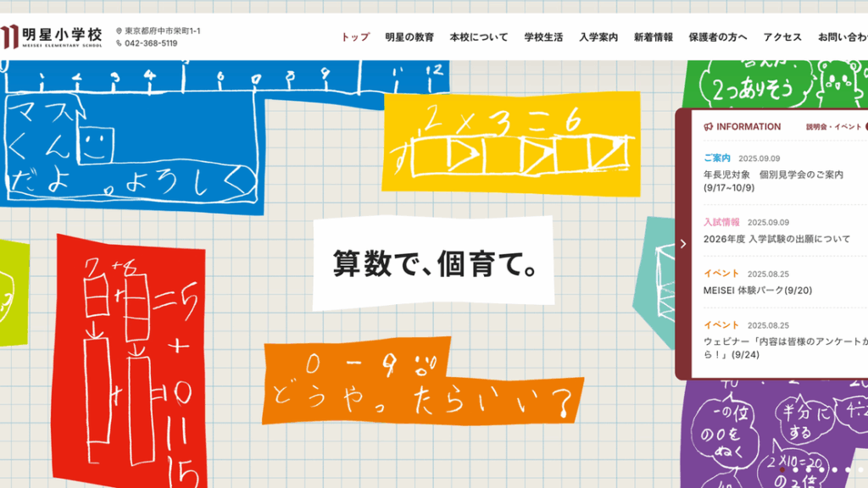Click the Meisei Elementary School logo
Viewport: 868px width, 488px height.
coord(53,36)
